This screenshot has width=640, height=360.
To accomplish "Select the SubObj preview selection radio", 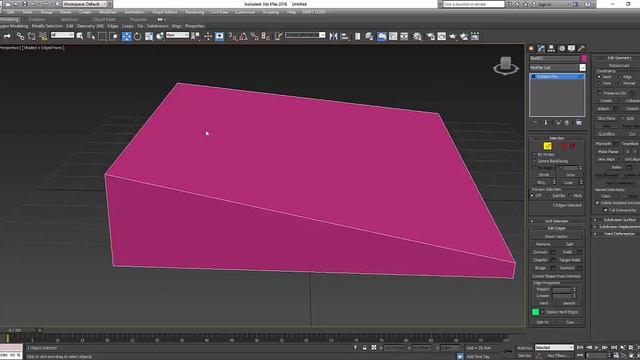I will point(549,196).
